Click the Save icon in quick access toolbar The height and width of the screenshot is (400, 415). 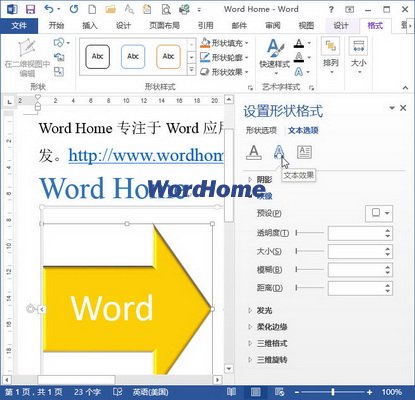pos(30,9)
